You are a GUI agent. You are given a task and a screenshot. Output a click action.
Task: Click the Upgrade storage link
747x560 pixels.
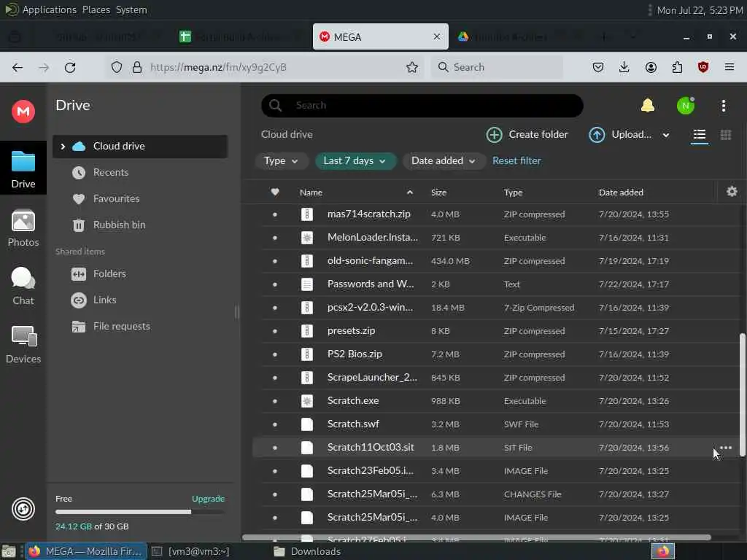208,499
